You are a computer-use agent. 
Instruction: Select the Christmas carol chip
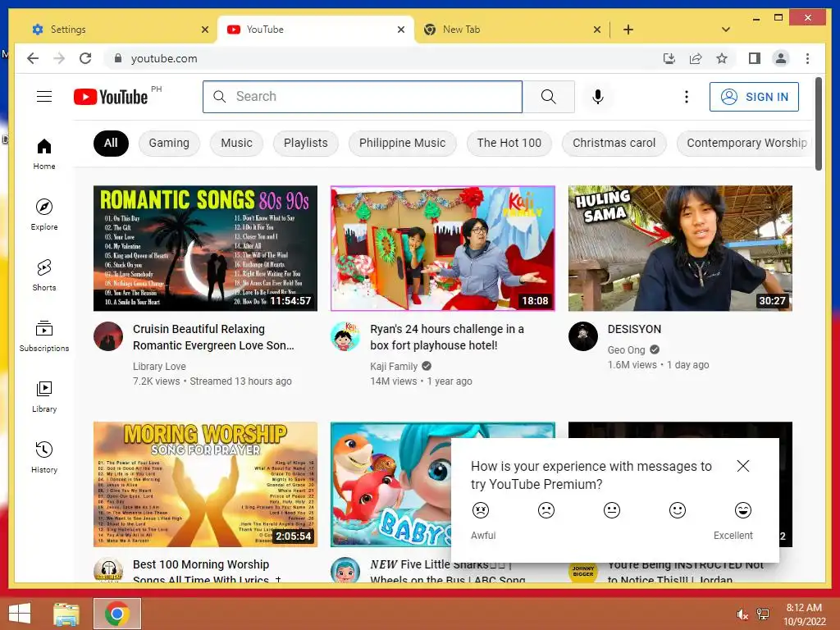pos(614,143)
